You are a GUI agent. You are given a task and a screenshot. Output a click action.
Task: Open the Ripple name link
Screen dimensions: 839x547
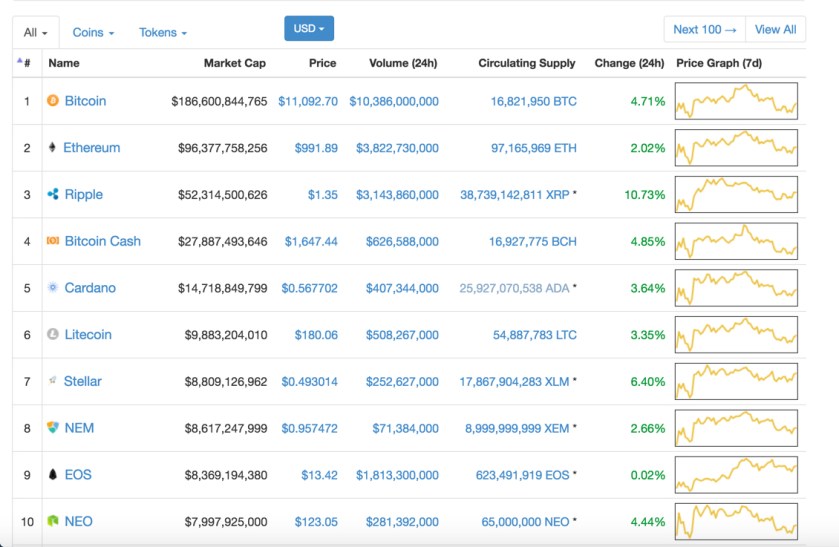(x=83, y=194)
